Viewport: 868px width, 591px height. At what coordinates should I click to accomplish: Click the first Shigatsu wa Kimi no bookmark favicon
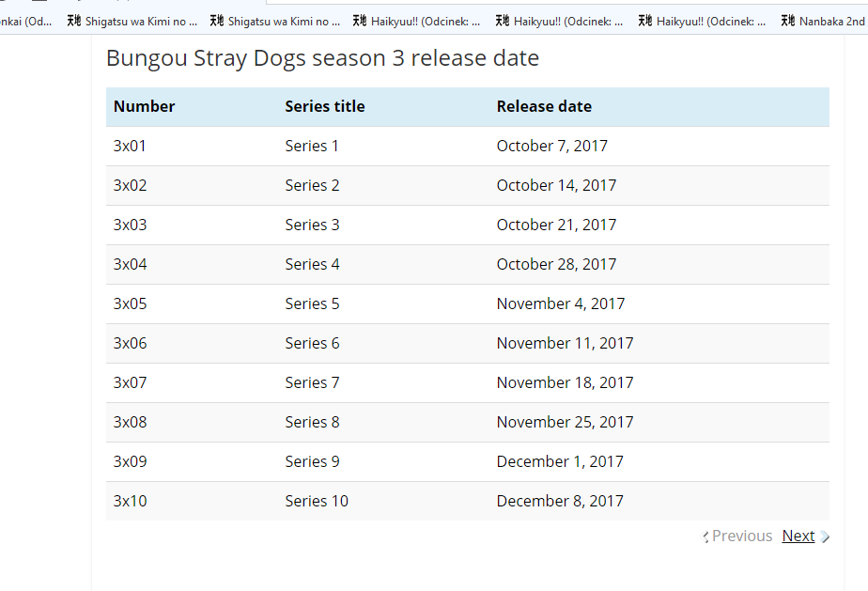73,21
